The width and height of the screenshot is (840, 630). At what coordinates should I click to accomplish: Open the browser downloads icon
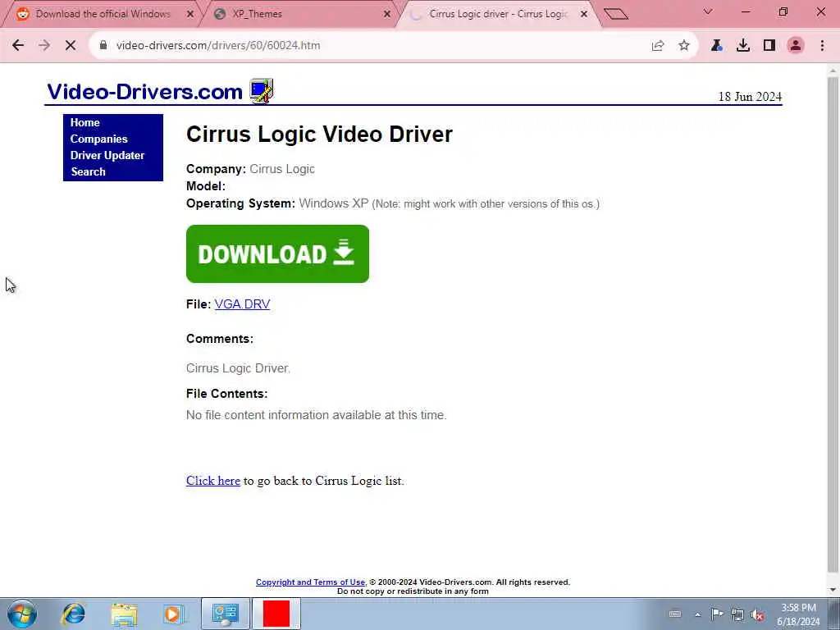tap(743, 46)
